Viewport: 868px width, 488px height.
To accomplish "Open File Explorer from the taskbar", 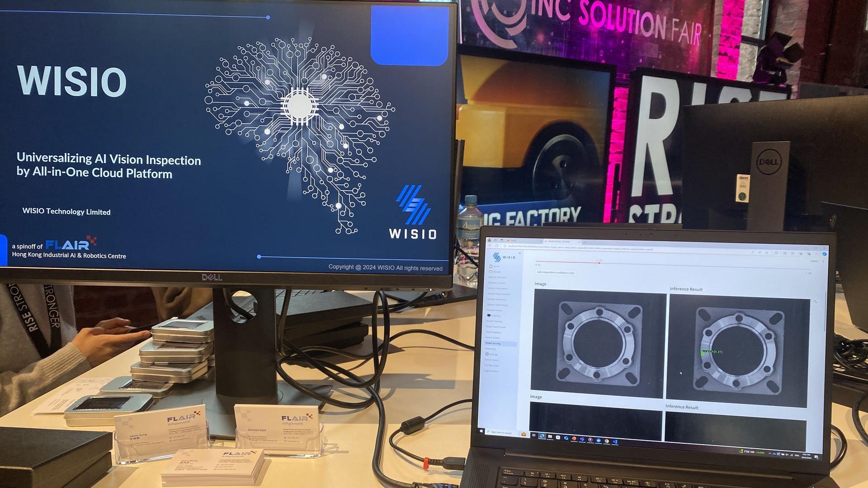I will point(550,436).
